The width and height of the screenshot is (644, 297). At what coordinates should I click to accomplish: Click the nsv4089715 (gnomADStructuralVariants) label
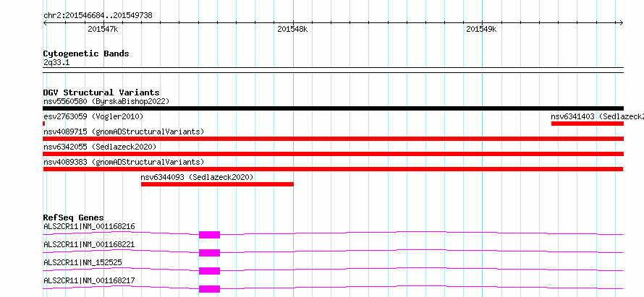point(124,132)
